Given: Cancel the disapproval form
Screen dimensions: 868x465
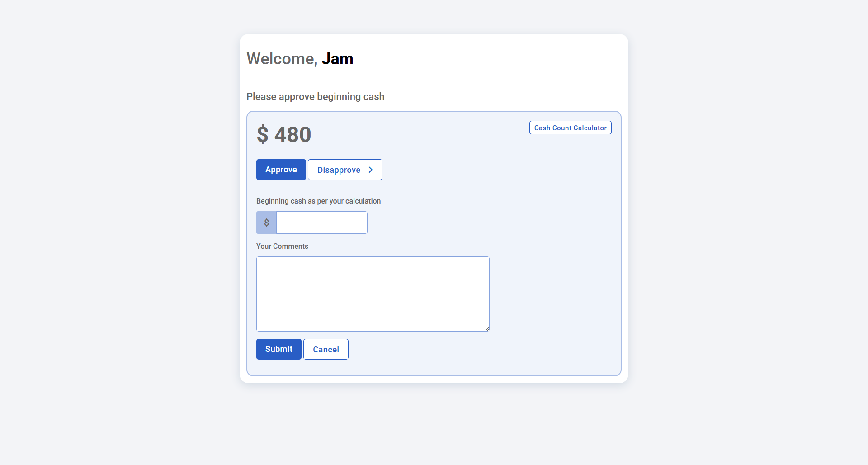Looking at the screenshot, I should [x=325, y=349].
